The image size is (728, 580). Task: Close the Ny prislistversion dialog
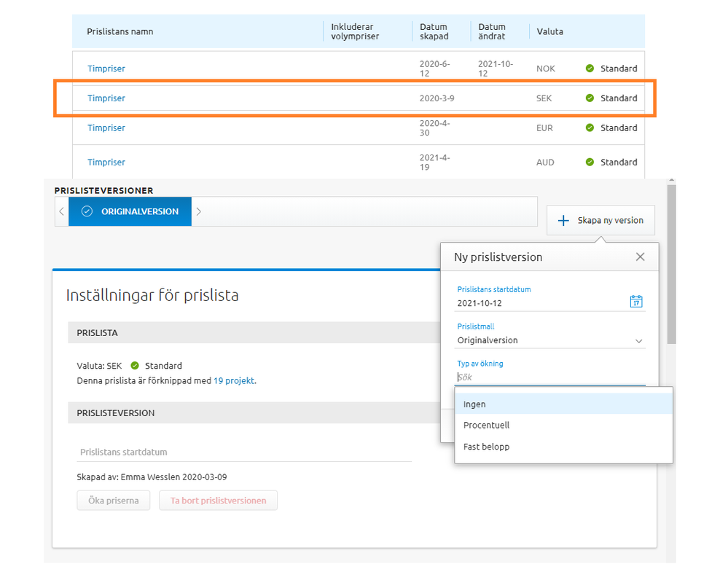(x=640, y=256)
